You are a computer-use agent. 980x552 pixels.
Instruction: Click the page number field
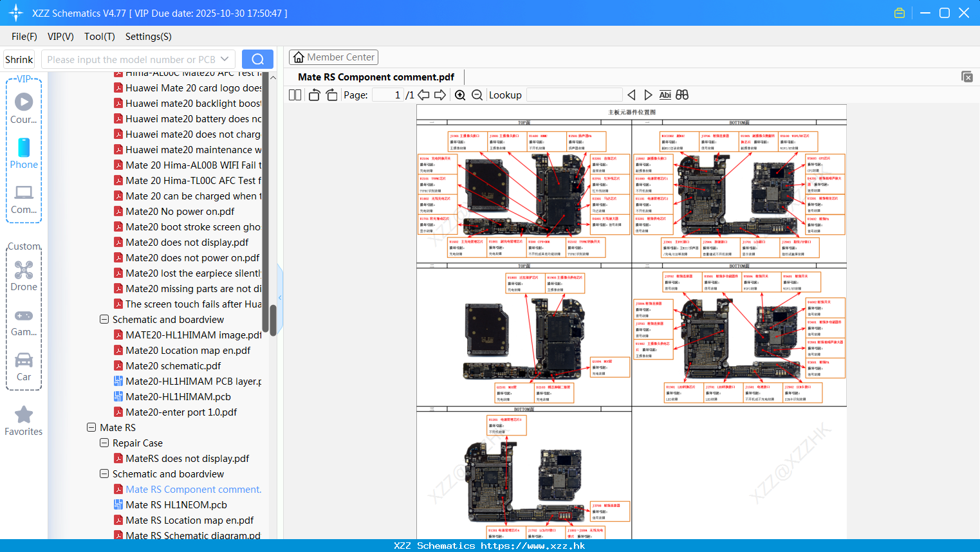pos(387,95)
